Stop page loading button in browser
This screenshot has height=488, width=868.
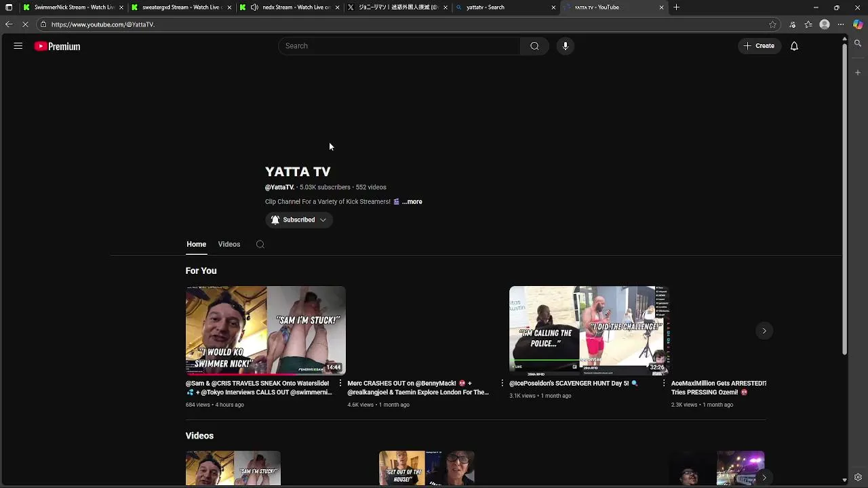pos(26,24)
